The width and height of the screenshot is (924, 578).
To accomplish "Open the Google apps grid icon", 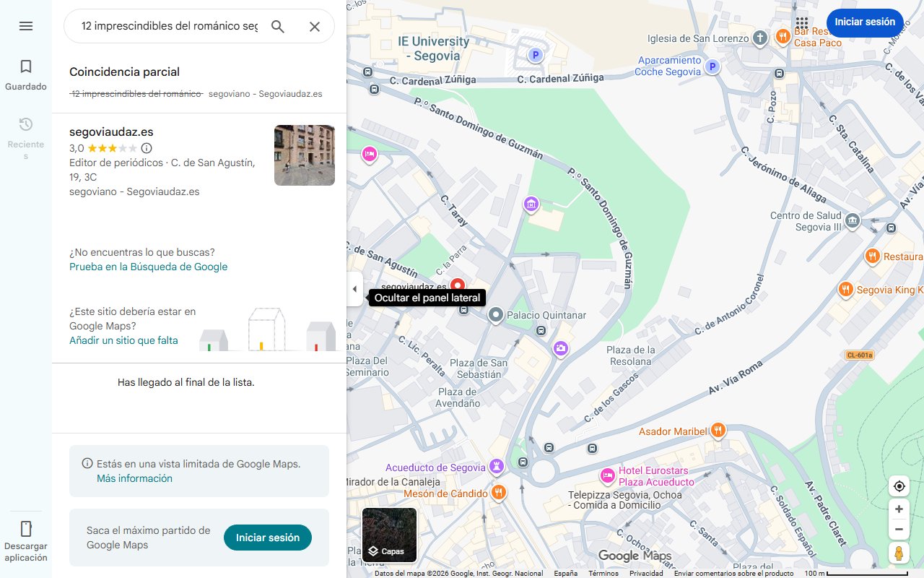I will point(801,22).
